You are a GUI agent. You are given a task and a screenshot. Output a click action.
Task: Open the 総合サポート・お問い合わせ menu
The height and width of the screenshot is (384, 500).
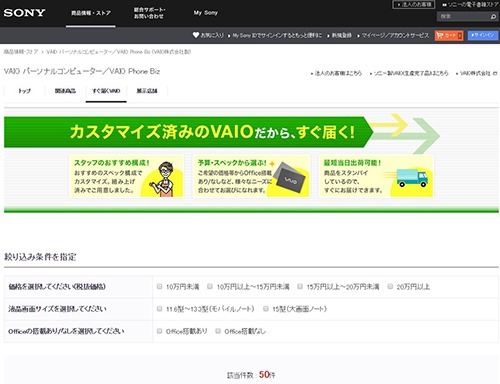(149, 13)
